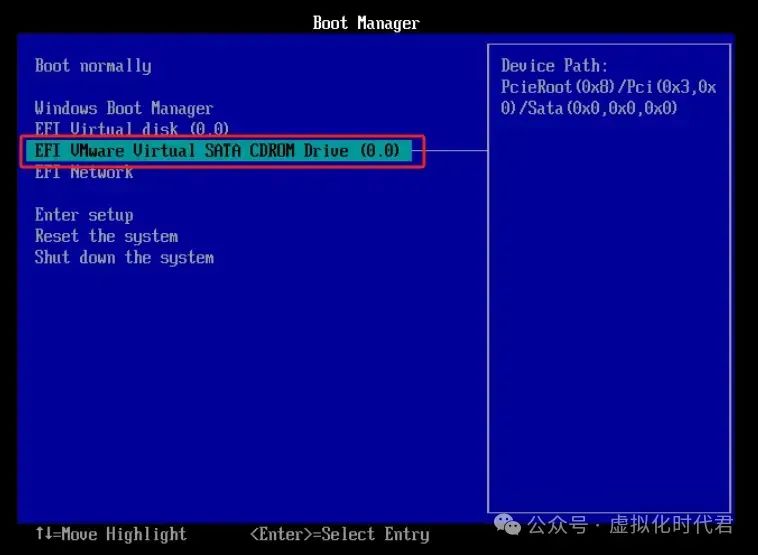758x555 pixels.
Task: Select EFI VMware Virtual SATA CDROM Drive
Action: pos(218,151)
